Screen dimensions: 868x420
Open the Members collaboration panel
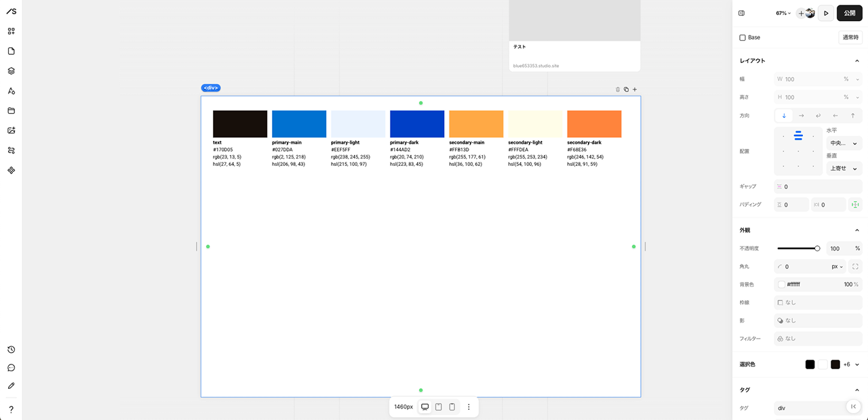[11, 150]
